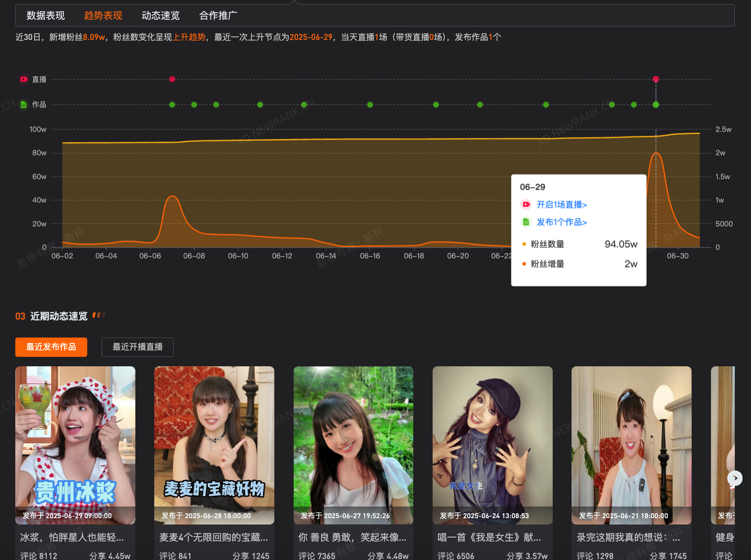This screenshot has width=751, height=560.
Task: Toggle to 最近发布作品 view
Action: tap(51, 347)
